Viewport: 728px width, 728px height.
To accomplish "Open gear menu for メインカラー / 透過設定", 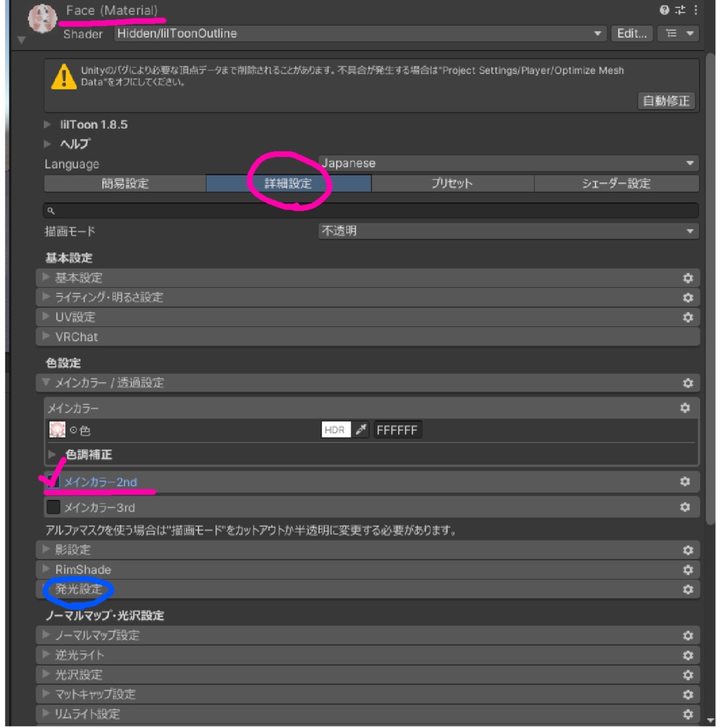I will [687, 383].
